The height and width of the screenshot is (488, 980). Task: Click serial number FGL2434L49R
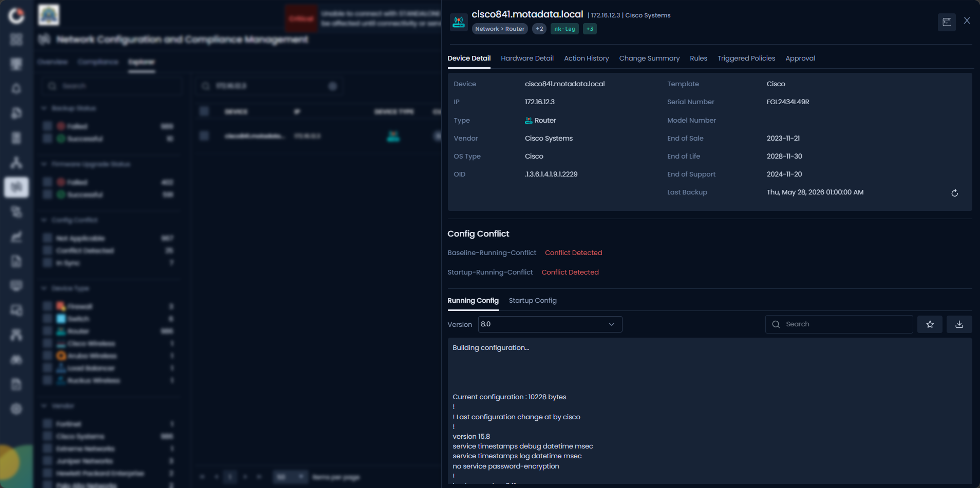click(x=788, y=102)
